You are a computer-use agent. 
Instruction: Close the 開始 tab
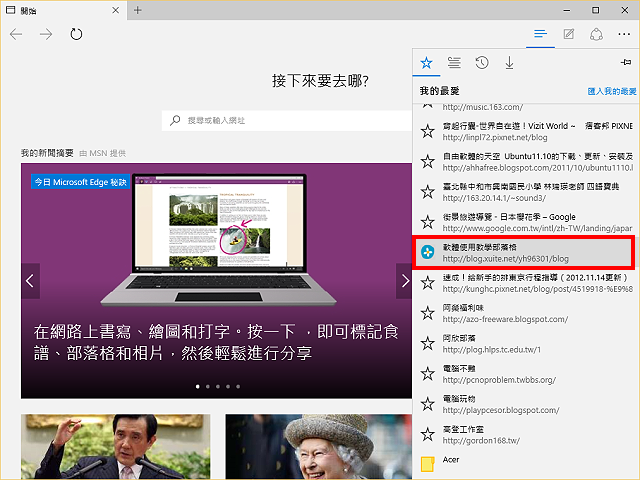[116, 10]
